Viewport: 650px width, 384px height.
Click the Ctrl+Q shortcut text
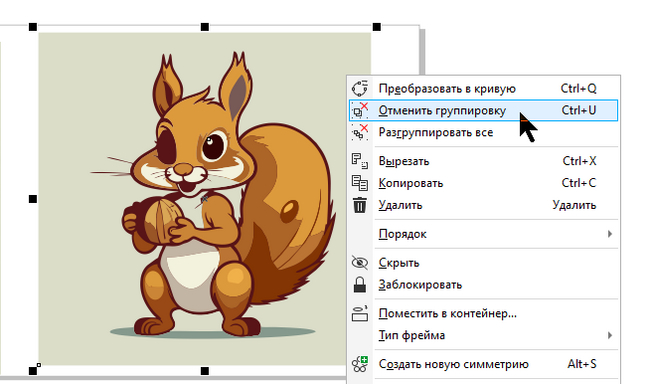click(578, 88)
